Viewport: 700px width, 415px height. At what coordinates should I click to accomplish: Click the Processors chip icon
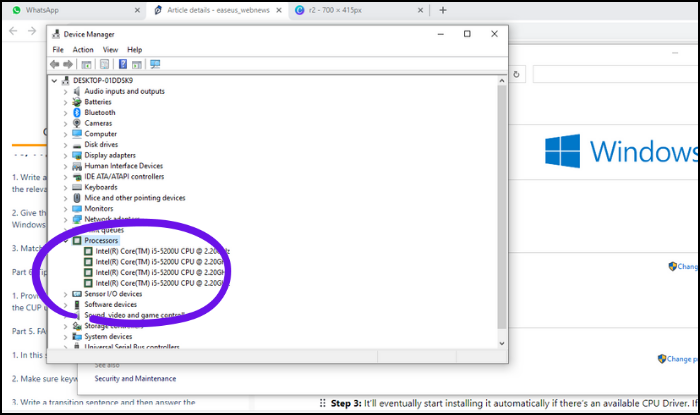pos(77,241)
